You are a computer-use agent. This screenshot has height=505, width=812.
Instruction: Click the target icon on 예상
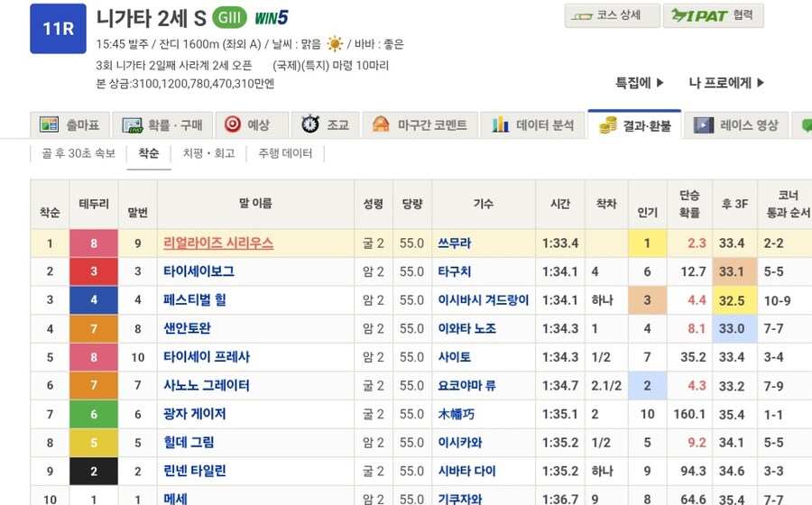pos(233,124)
